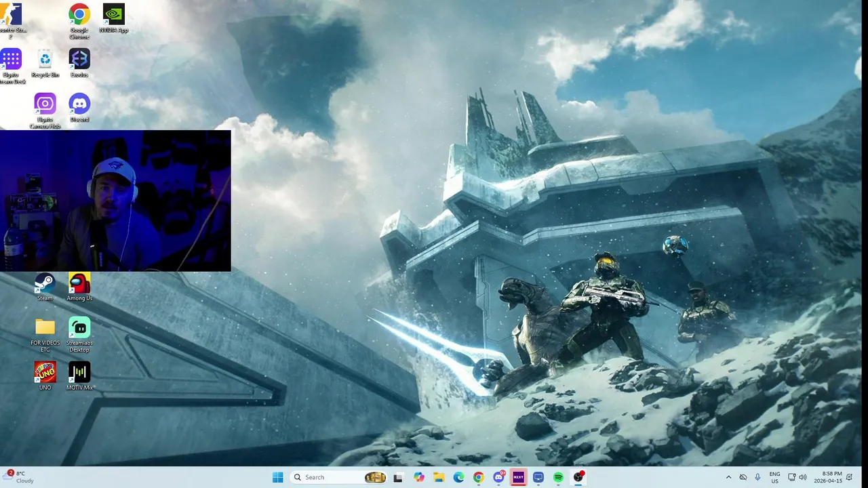Open the NVIDIA App desktop shortcut

(x=113, y=18)
